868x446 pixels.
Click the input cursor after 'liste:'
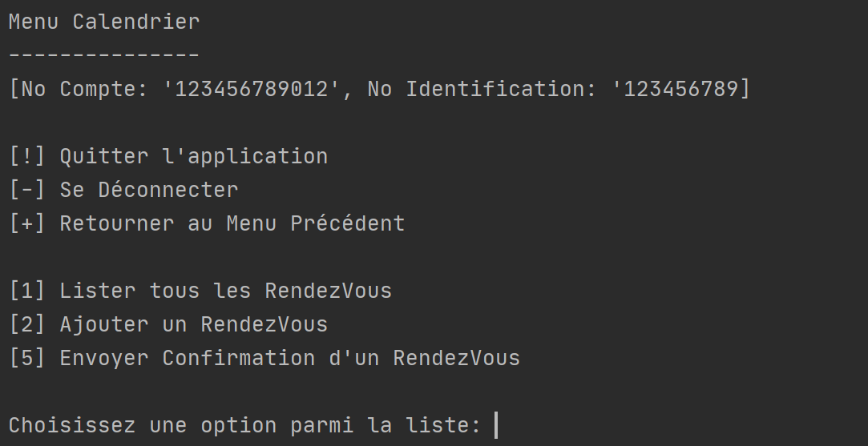click(496, 425)
